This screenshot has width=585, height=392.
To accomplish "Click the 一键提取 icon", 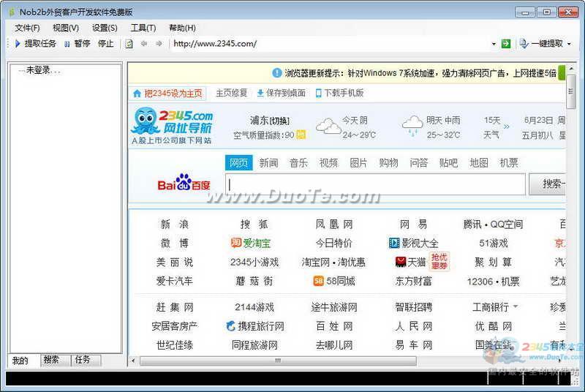I will pyautogui.click(x=524, y=44).
